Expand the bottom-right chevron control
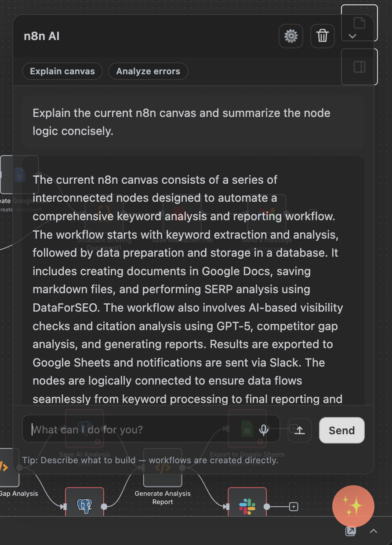Screen dimensions: 392x545 pyautogui.click(x=373, y=531)
